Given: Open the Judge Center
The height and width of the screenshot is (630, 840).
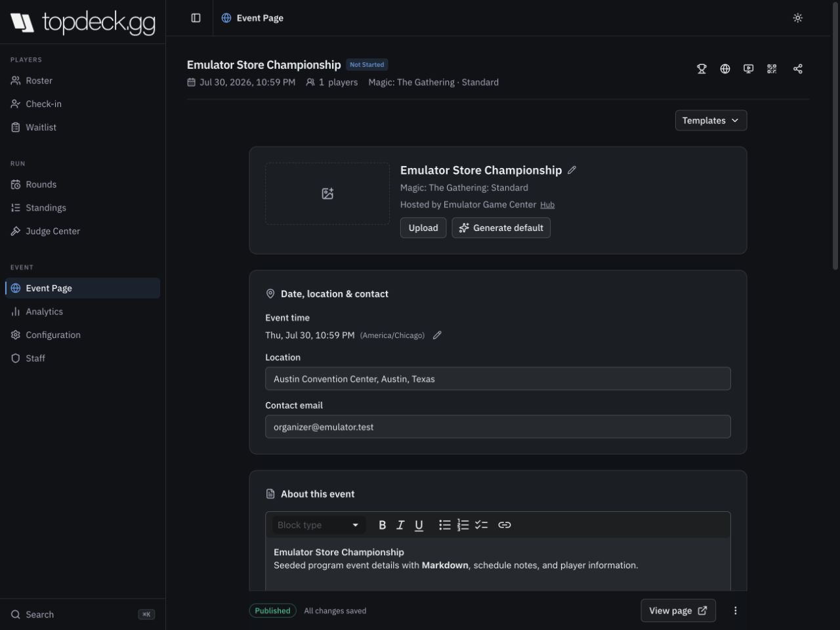Looking at the screenshot, I should click(x=83, y=231).
